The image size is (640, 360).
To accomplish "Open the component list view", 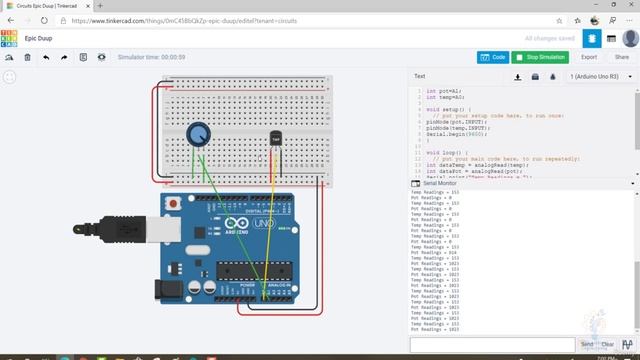I will point(611,39).
